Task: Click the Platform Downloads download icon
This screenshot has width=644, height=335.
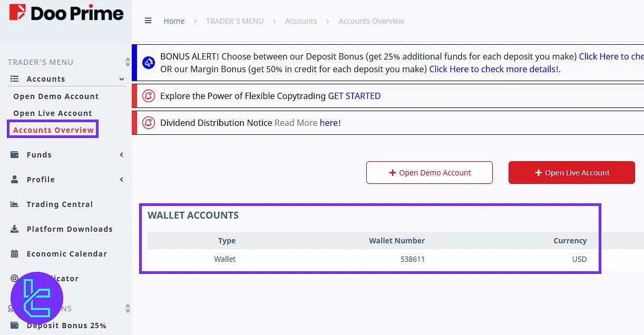Action: click(x=15, y=229)
